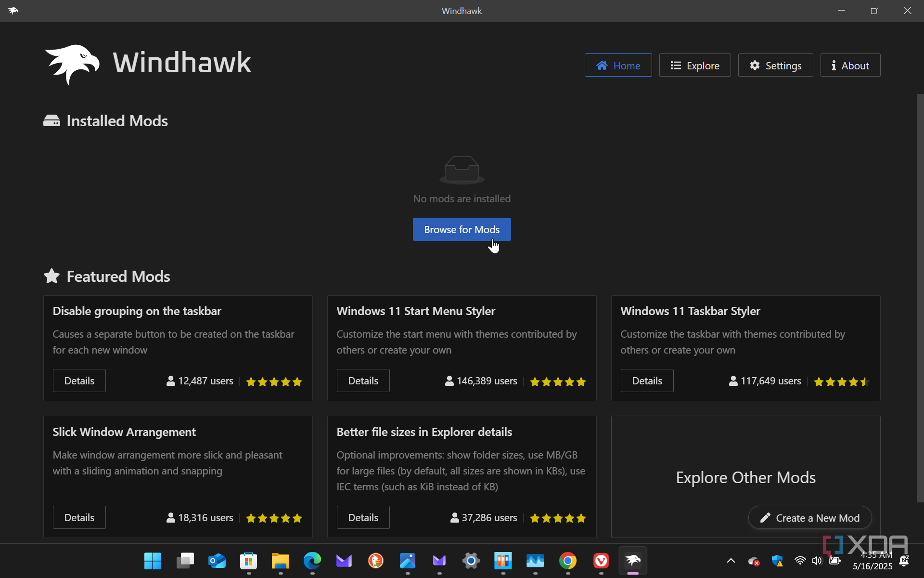The width and height of the screenshot is (924, 578).
Task: Open Settings gear from the taskbar
Action: tap(471, 561)
